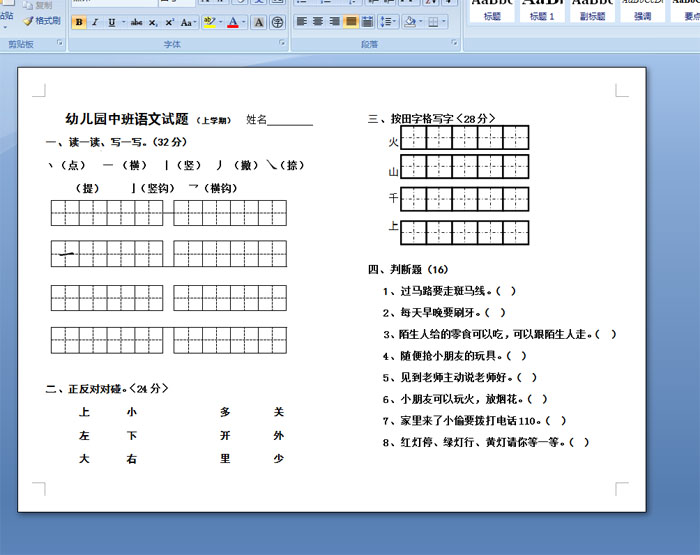
Task: Apply the yellow text highlight color
Action: pyautogui.click(x=209, y=22)
